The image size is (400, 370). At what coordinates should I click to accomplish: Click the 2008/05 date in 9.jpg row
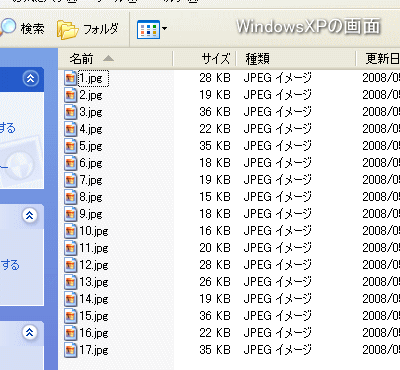point(381,214)
